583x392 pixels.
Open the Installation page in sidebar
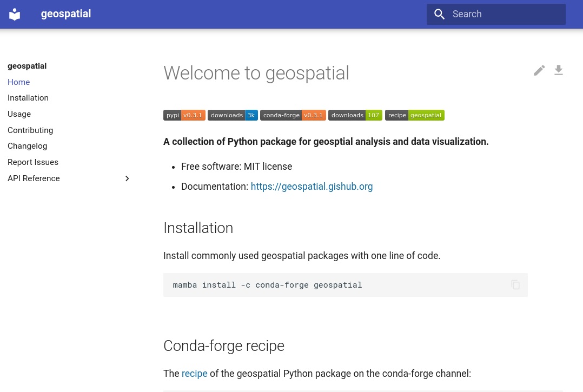pyautogui.click(x=28, y=98)
